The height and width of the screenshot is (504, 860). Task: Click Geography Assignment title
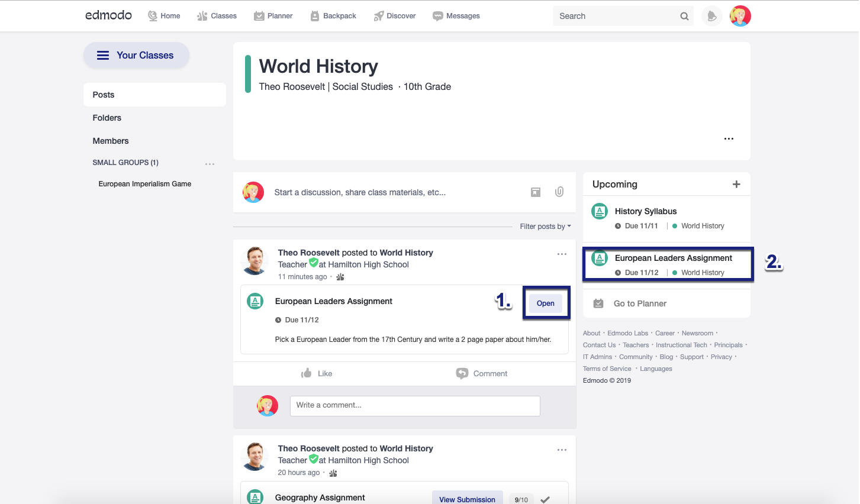tap(320, 497)
